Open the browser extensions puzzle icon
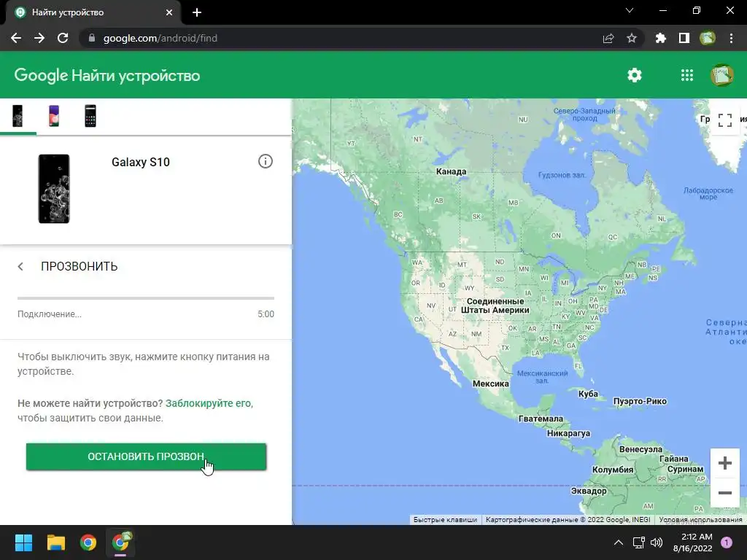This screenshot has width=747, height=560. point(660,38)
